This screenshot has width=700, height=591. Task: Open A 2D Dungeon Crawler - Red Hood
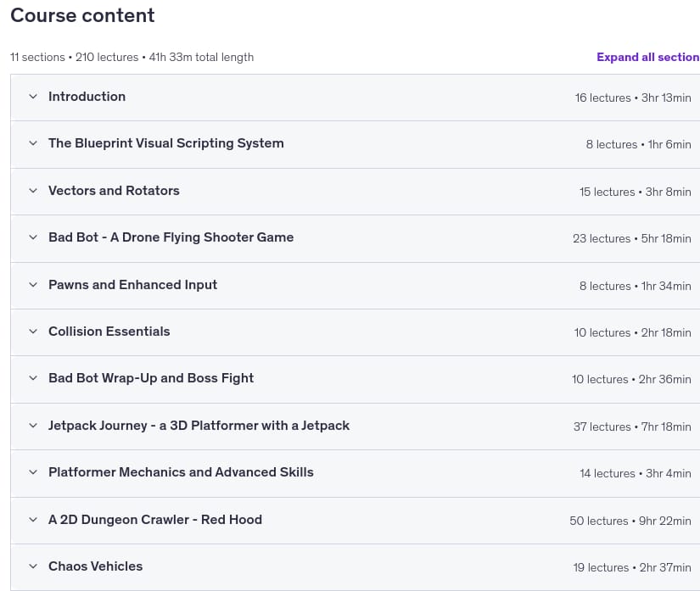tap(155, 520)
